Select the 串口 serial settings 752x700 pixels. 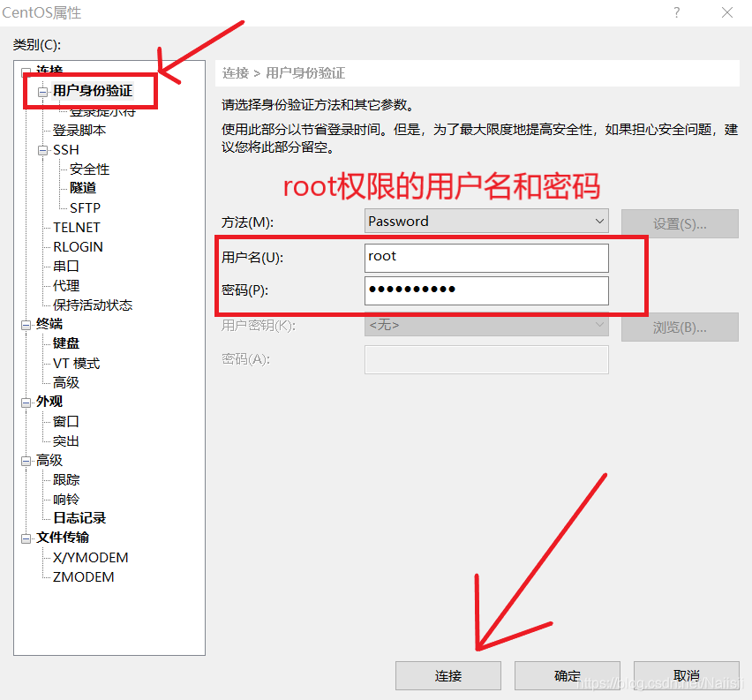(66, 266)
